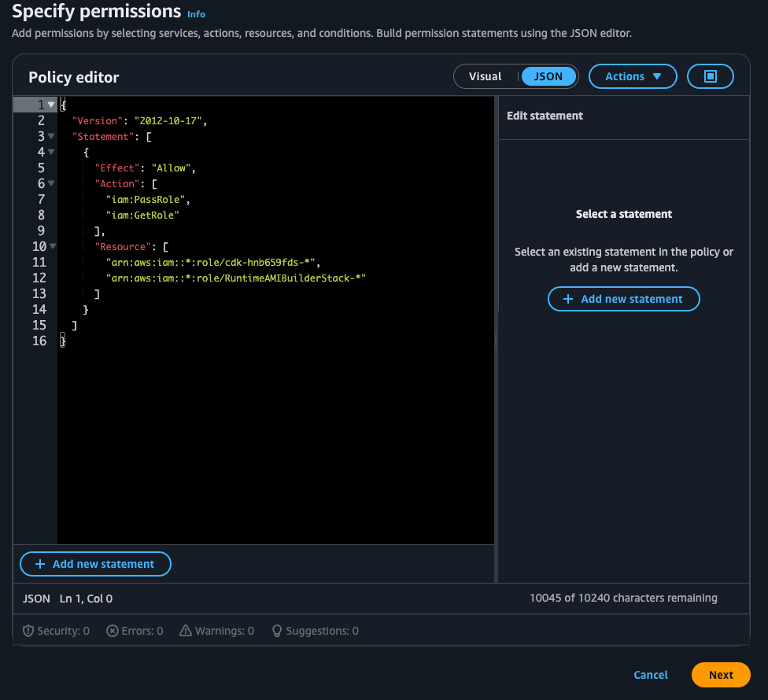This screenshot has height=700, width=768.
Task: Collapse the Action array fold at line 6
Action: (52, 183)
